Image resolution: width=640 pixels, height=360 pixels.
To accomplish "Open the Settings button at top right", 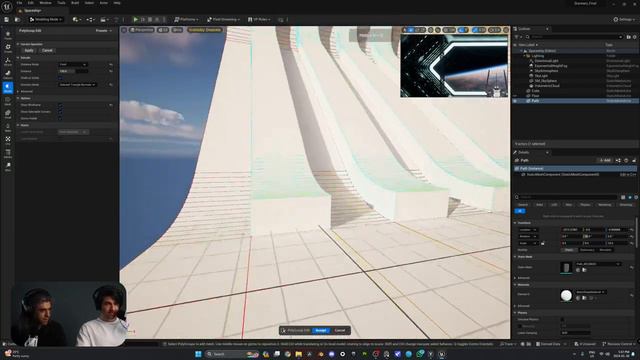I will click(623, 19).
